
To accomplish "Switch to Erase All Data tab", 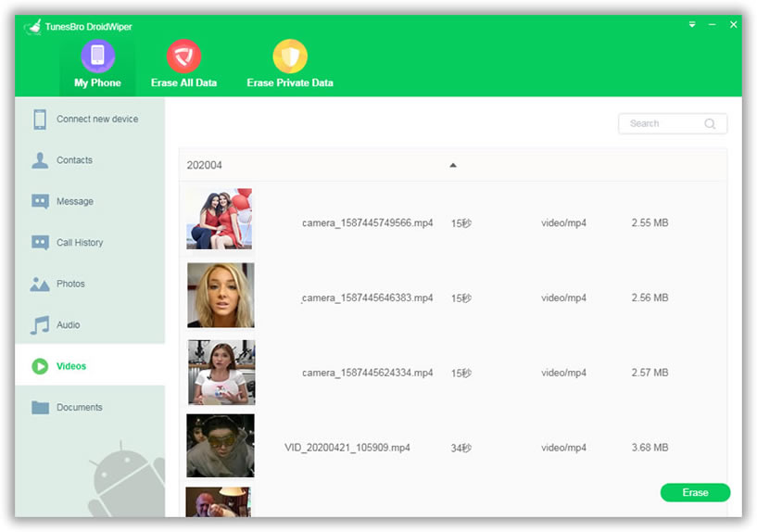I will click(x=183, y=65).
